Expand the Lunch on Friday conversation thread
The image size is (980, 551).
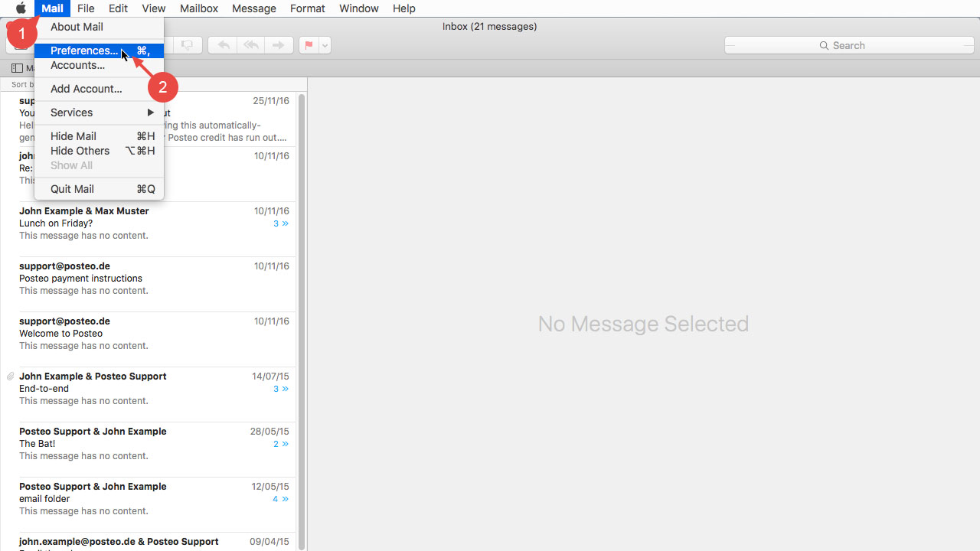coord(280,223)
